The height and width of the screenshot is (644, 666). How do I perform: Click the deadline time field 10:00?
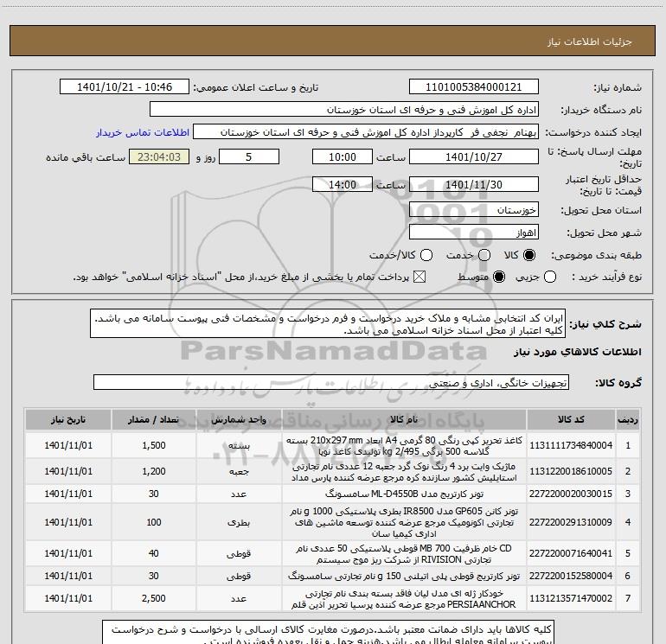pos(343,157)
